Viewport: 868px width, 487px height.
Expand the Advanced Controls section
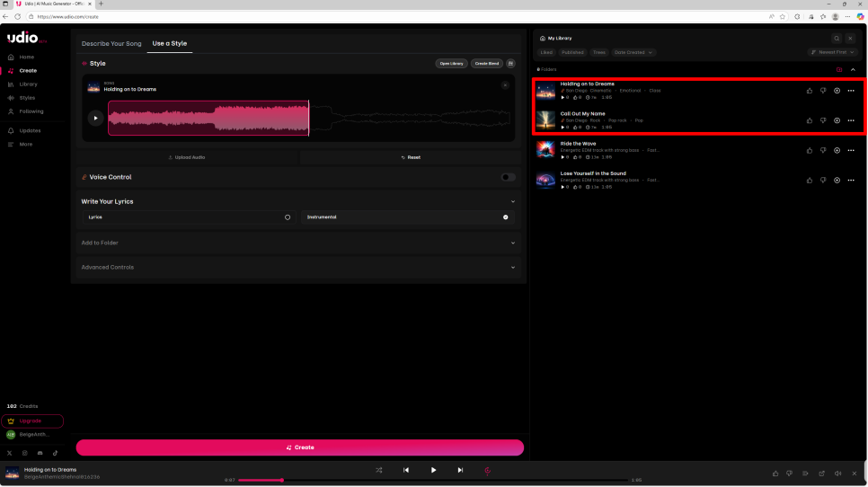click(x=512, y=267)
